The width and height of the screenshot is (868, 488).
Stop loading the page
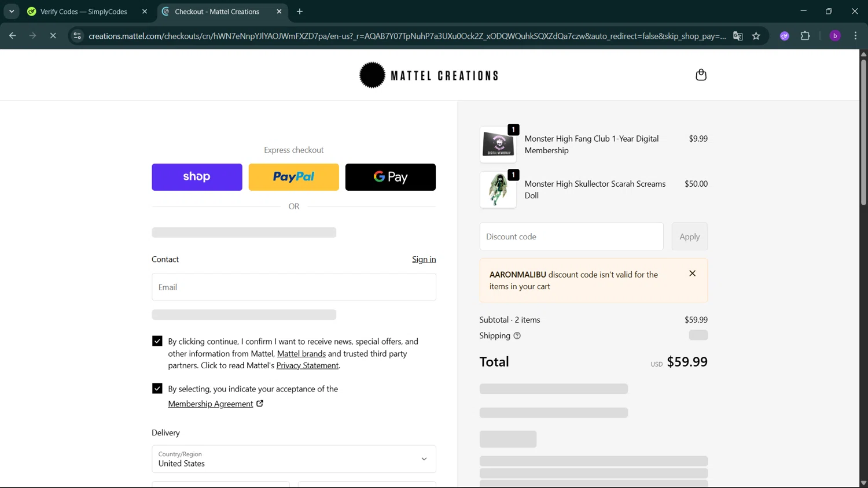(53, 36)
